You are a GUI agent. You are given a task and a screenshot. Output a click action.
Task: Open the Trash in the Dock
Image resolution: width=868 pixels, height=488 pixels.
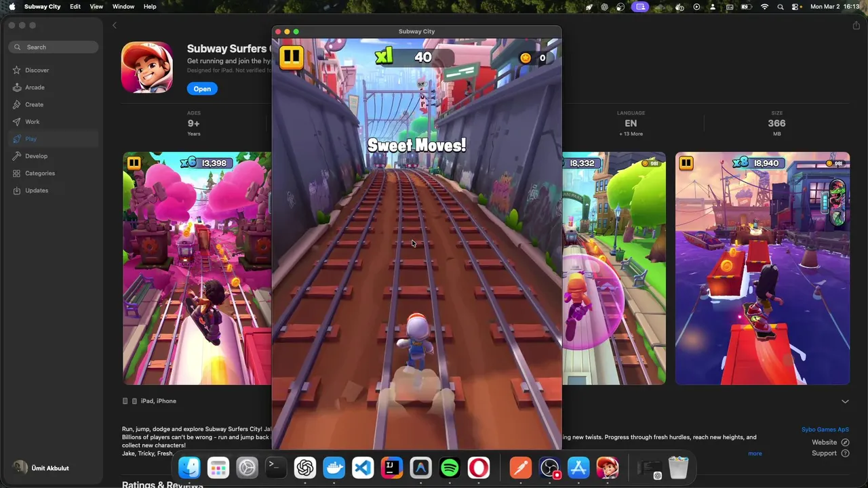[678, 468]
